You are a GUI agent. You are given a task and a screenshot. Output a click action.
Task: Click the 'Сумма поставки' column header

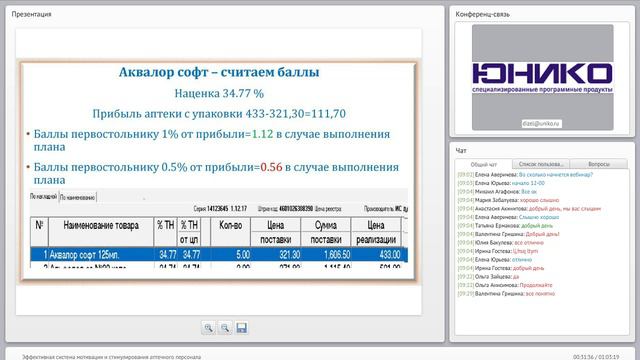326,232
